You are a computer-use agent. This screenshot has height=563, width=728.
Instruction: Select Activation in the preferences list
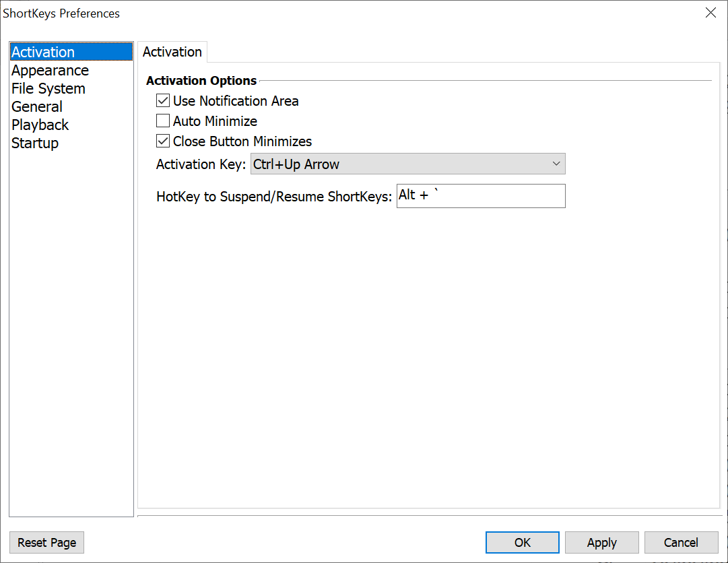tap(43, 53)
